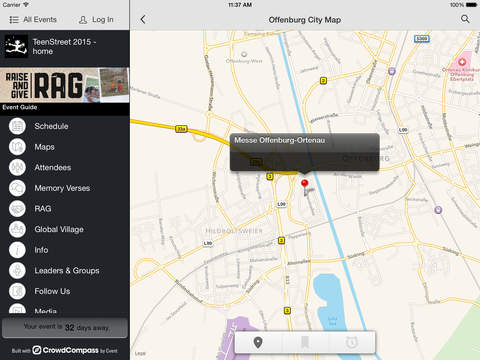Tap the Messe Offenburg-Ortenau callout
The image size is (480, 360).
[304, 152]
